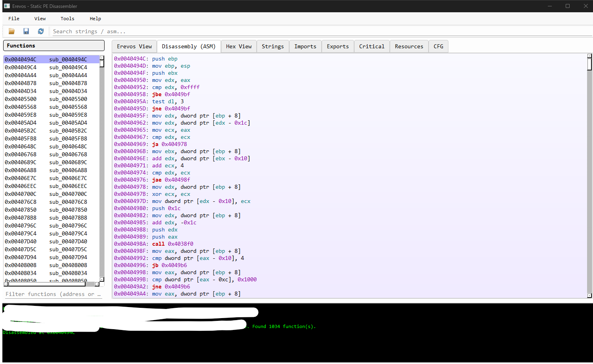Switch to the Erevos View tab
Image resolution: width=593 pixels, height=364 pixels.
134,46
